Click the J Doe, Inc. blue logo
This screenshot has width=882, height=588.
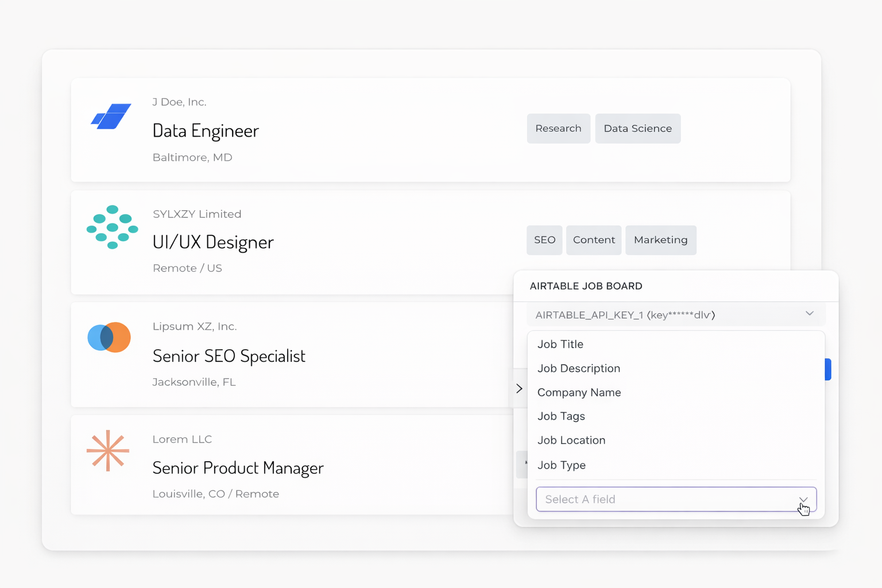click(111, 117)
